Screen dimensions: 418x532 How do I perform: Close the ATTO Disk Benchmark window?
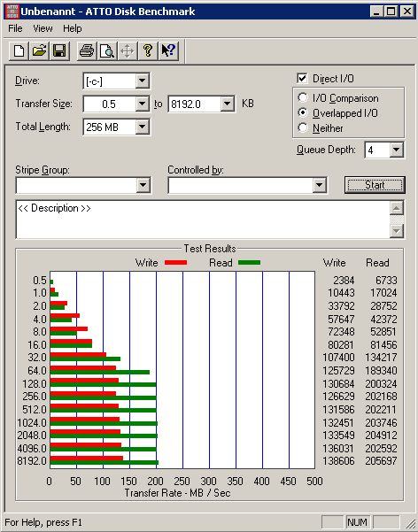[406, 12]
